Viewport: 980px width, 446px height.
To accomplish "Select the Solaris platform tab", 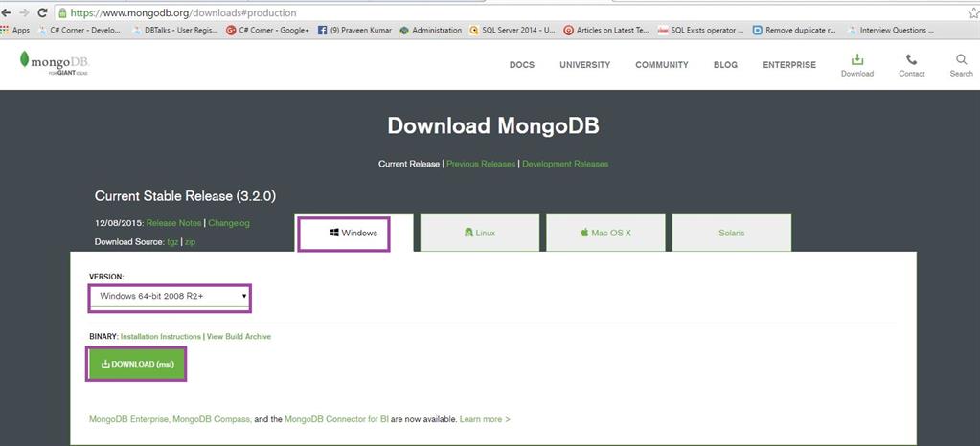I will point(732,233).
